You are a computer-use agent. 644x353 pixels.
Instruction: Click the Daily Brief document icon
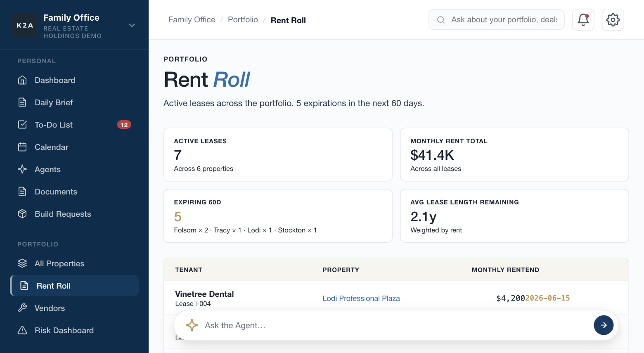22,102
